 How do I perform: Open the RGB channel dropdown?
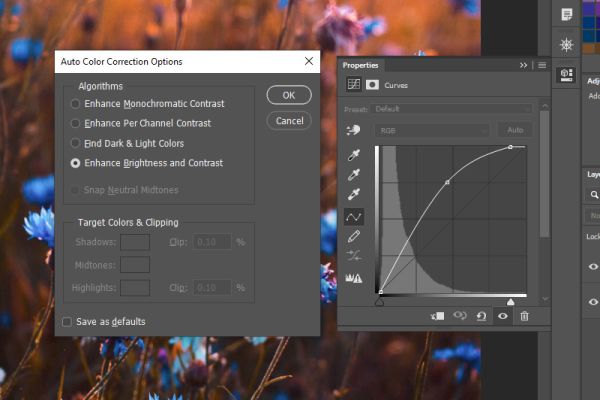432,131
